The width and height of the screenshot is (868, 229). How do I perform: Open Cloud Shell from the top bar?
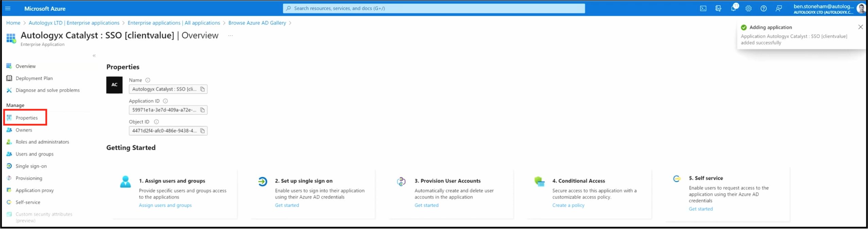[x=703, y=8]
